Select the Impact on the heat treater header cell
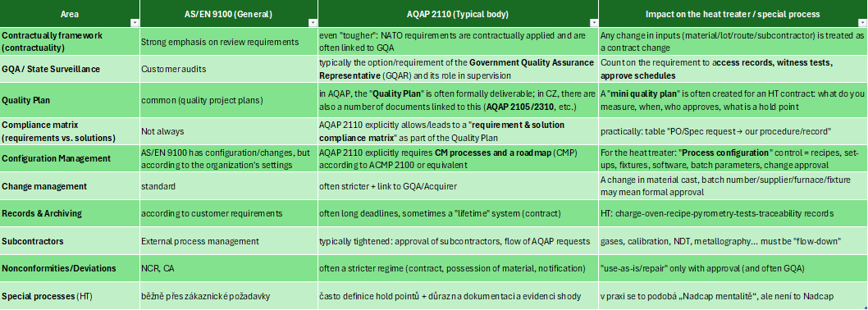 733,14
